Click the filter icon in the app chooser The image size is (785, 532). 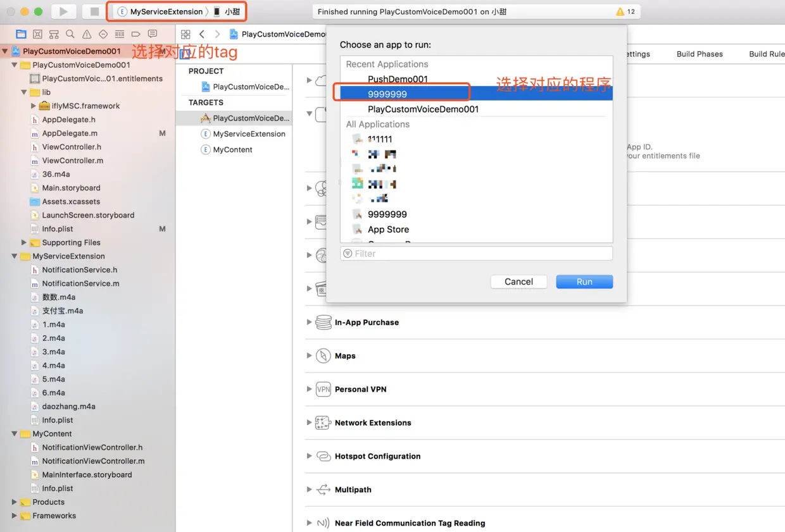coord(348,254)
